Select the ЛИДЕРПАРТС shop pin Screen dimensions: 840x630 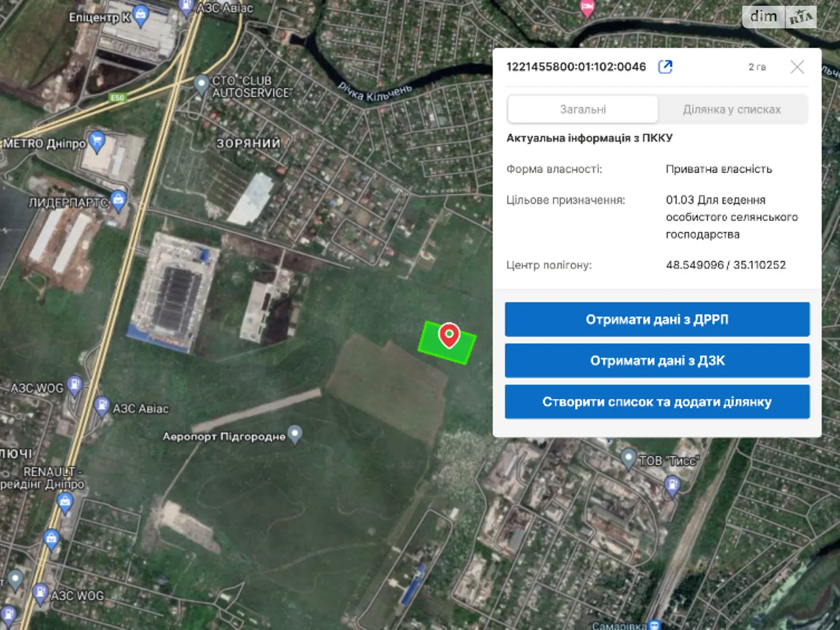click(119, 201)
